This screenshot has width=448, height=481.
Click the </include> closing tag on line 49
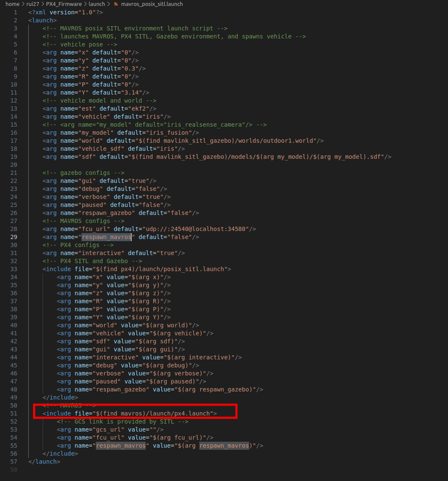pos(60,397)
